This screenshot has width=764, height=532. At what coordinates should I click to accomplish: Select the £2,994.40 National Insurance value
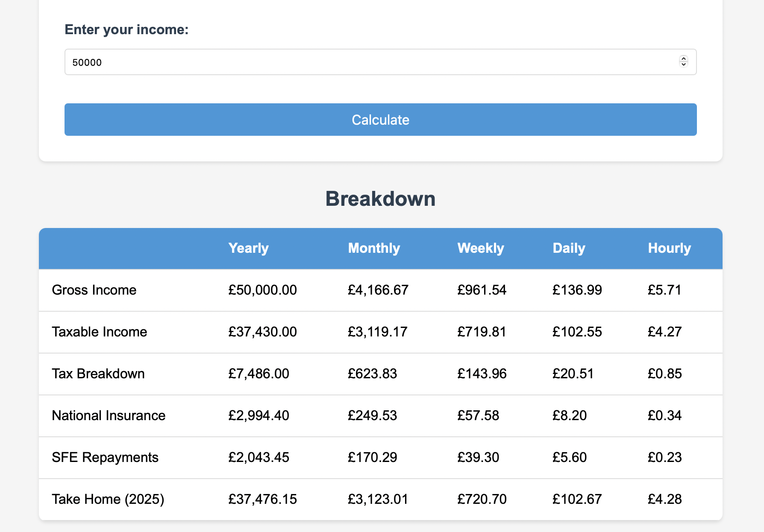pos(259,415)
